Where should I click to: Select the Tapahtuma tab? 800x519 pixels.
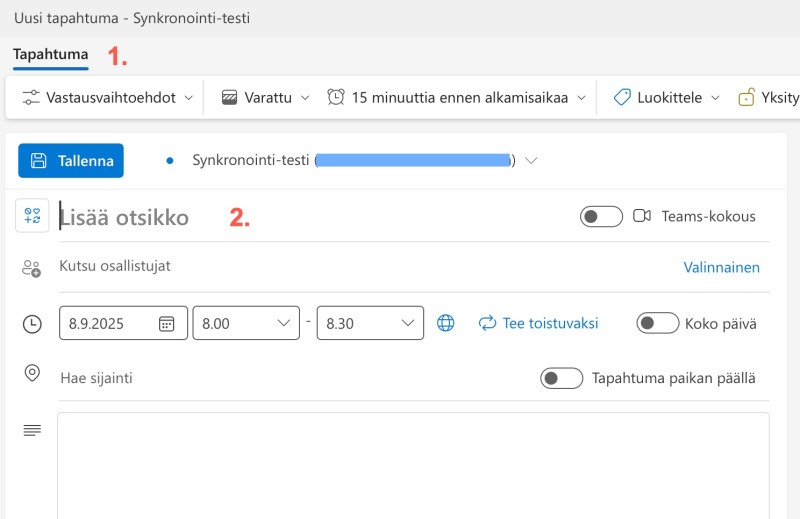[x=51, y=54]
